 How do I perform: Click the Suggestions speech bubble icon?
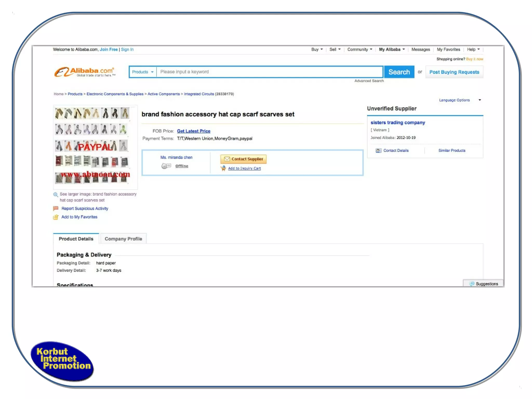[472, 284]
